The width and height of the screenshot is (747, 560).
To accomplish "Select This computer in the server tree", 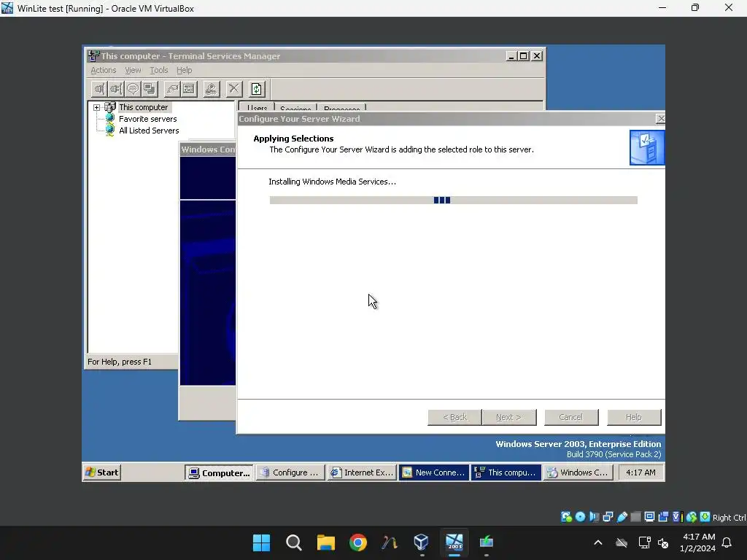I will tap(143, 108).
